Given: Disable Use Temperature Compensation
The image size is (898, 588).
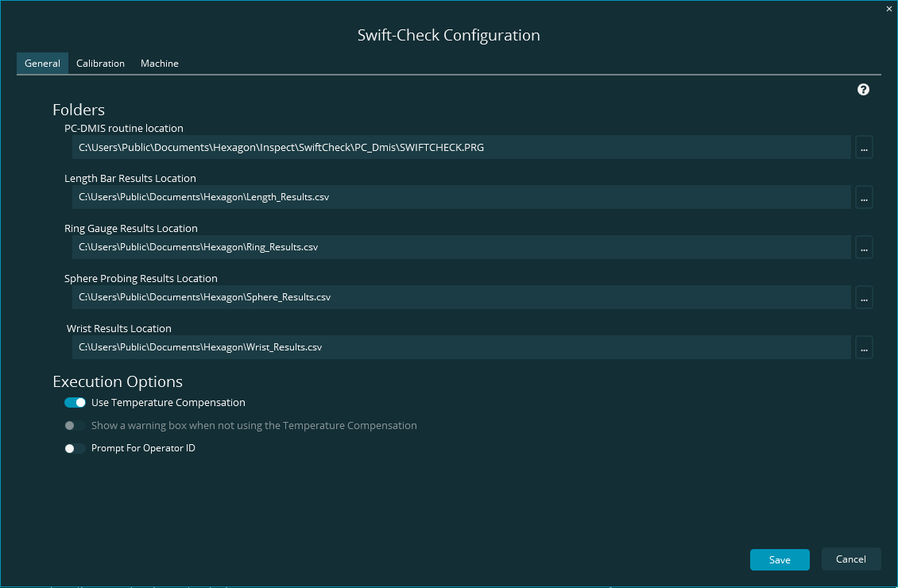Looking at the screenshot, I should point(75,402).
